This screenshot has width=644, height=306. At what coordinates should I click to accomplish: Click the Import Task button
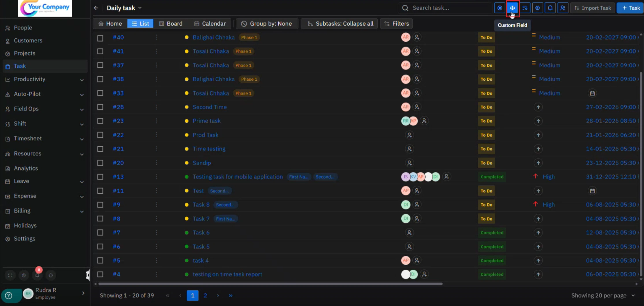point(593,8)
